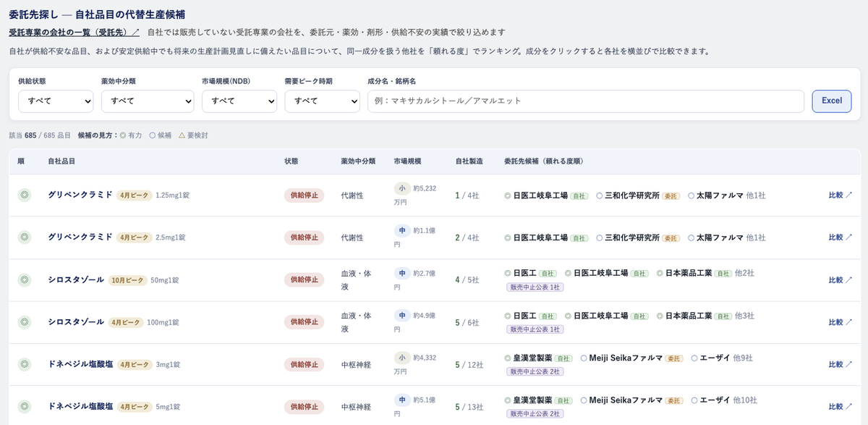868x425 pixels.
Task: Expand the 市場規模(NDB) dropdown
Action: (239, 101)
